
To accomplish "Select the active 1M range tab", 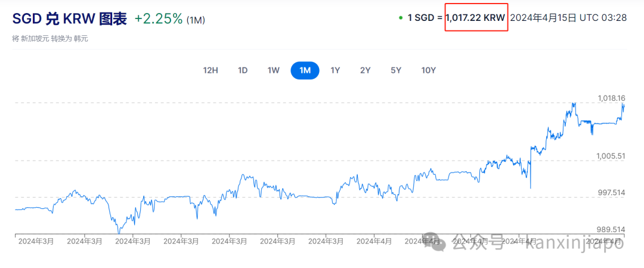I will [305, 70].
